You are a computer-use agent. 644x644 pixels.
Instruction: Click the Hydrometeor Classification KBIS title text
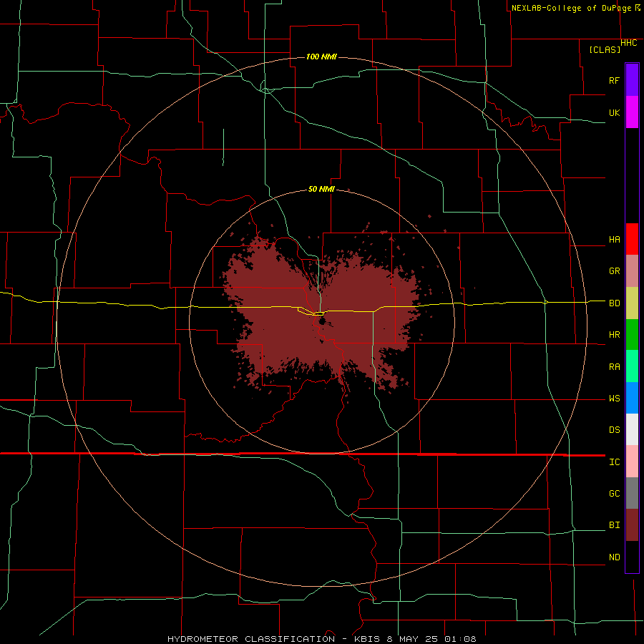point(321,639)
